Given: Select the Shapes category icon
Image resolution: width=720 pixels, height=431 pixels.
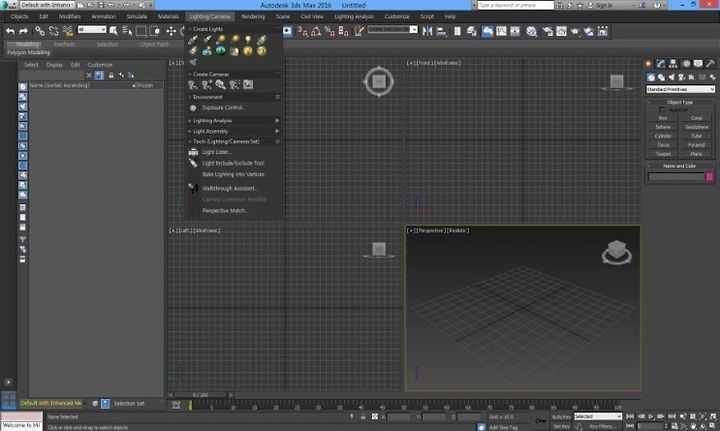Looking at the screenshot, I should click(661, 77).
